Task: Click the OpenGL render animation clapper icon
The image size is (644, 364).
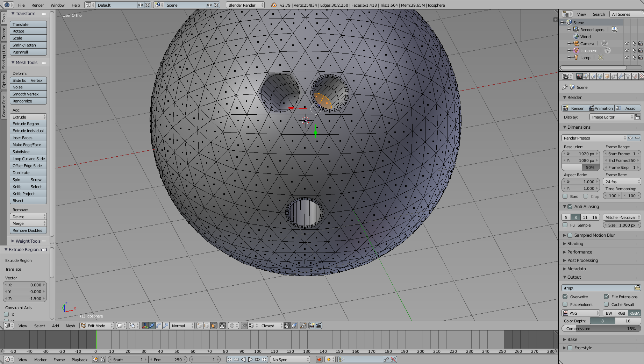Action: tap(319, 326)
